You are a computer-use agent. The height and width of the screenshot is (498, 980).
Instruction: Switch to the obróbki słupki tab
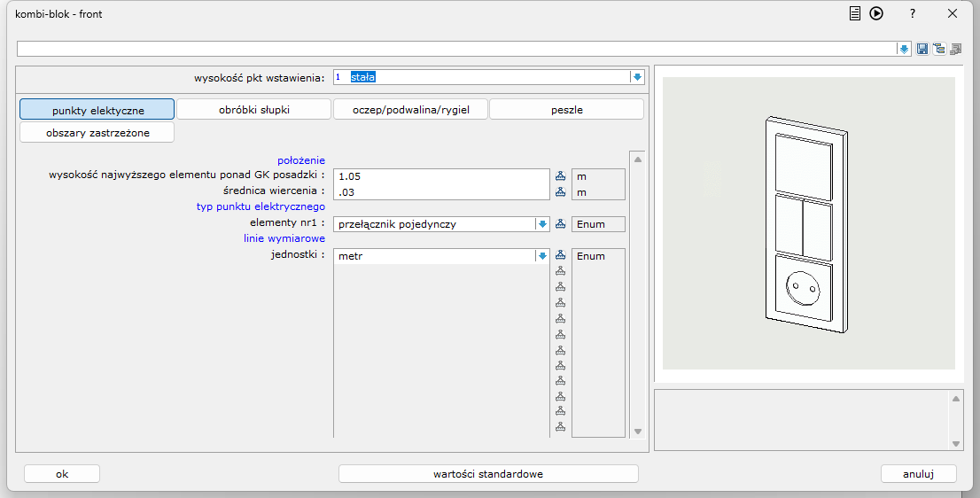tap(253, 110)
